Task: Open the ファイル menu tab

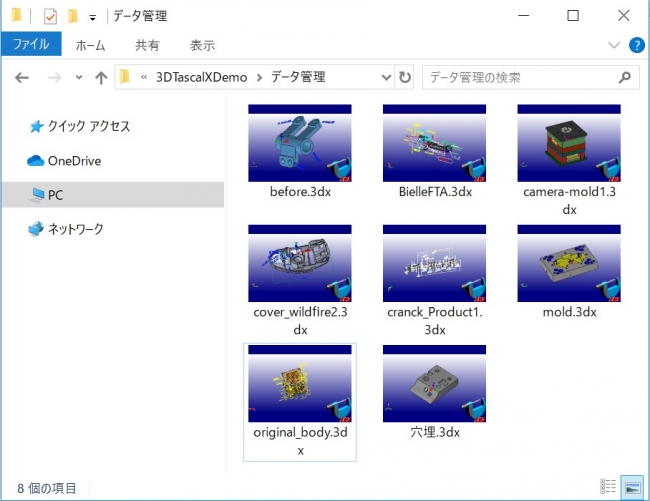Action: (31, 44)
